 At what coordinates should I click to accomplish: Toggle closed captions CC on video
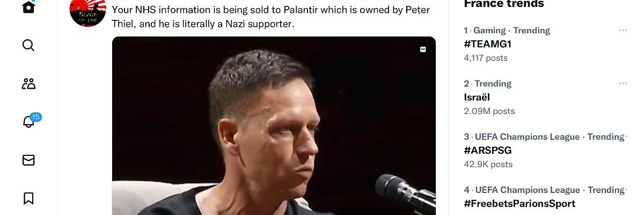click(423, 49)
